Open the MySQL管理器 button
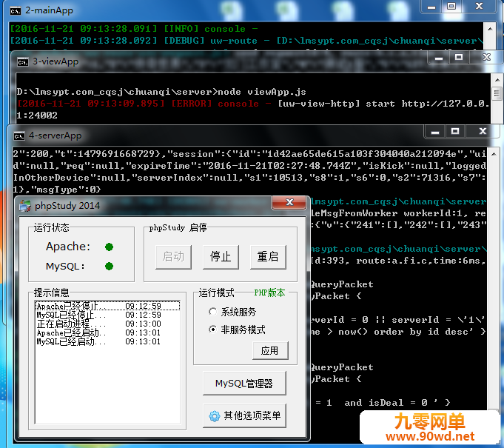 coord(244,384)
